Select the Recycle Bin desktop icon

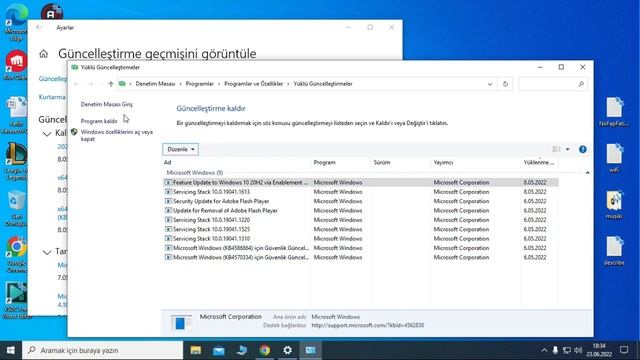tap(16, 208)
